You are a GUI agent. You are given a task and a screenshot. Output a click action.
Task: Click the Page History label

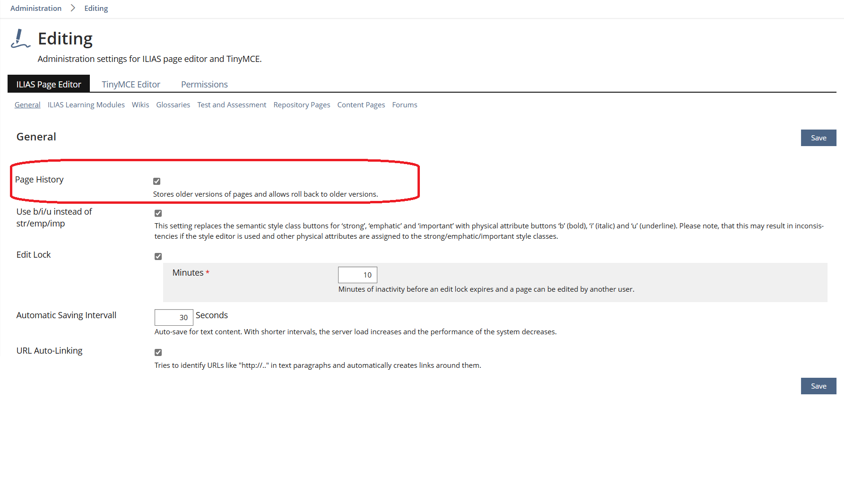(x=39, y=179)
